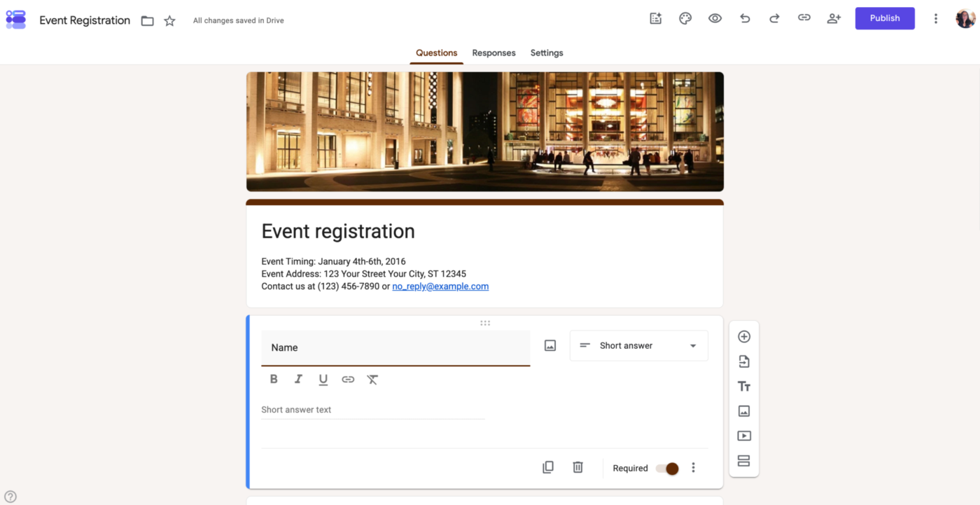Open the help question mark icon
The width and height of the screenshot is (980, 505).
pyautogui.click(x=10, y=497)
